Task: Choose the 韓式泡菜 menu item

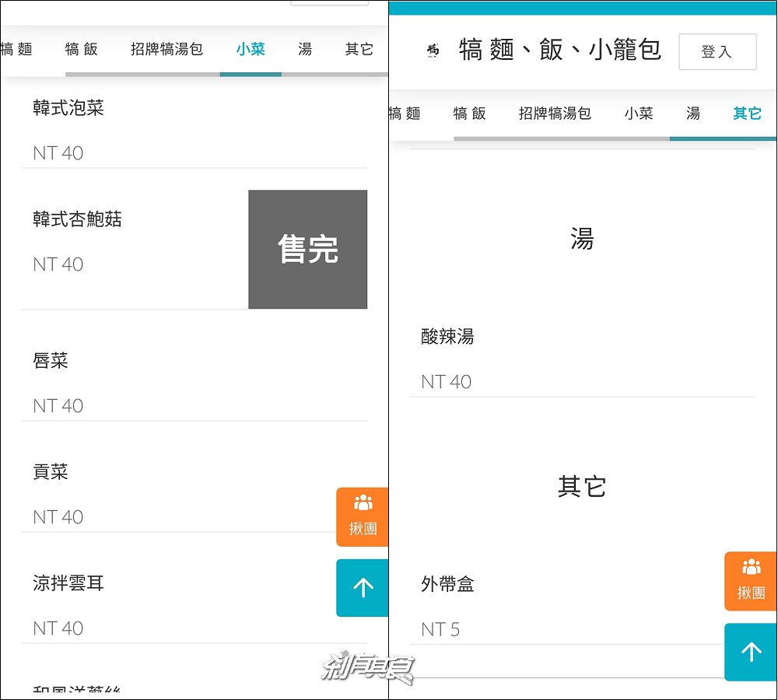Action: click(x=68, y=109)
